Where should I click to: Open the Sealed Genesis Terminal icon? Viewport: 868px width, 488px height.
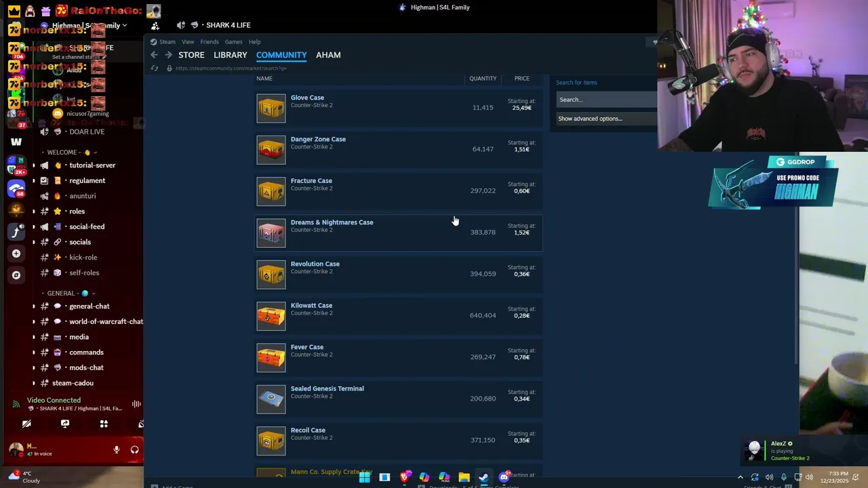click(x=271, y=399)
